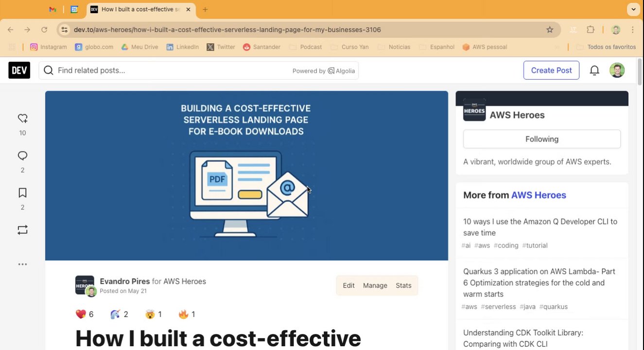Viewport: 644px width, 350px height.
Task: Open the Evandro Pires author link
Action: tap(125, 281)
